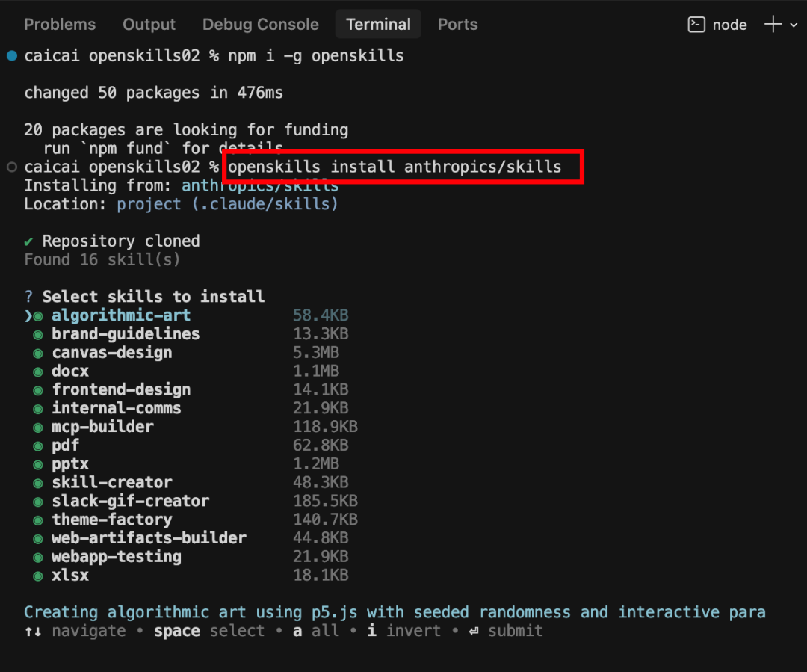The image size is (807, 672).
Task: Toggle the brand-guidelines selection dot
Action: [x=38, y=335]
